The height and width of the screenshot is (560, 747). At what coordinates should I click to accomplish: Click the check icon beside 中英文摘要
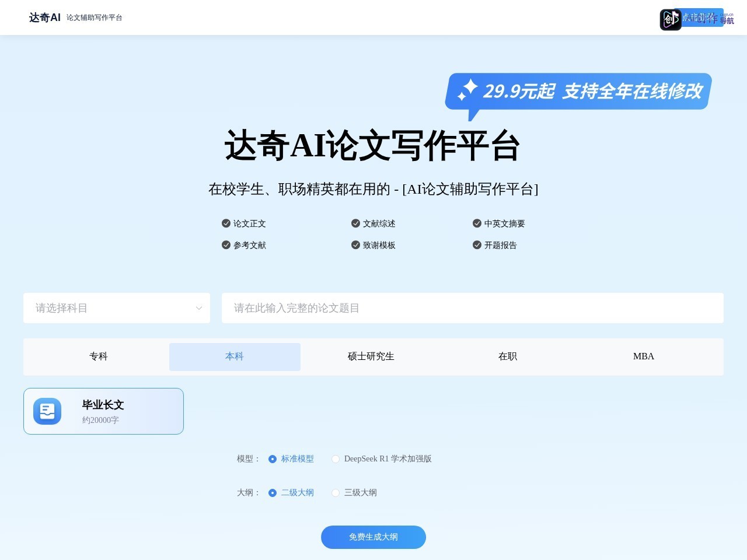tap(477, 223)
